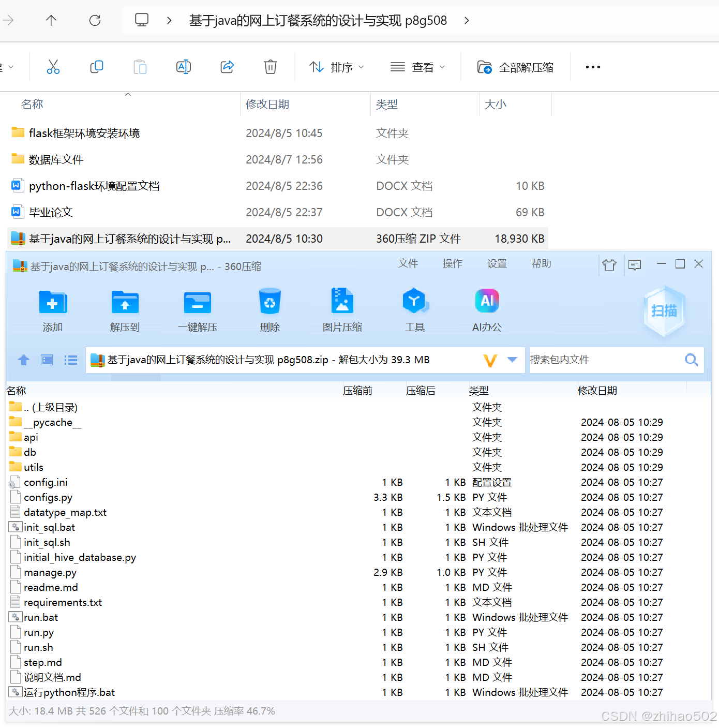
Task: Open the 帮助 menu in 360压缩
Action: click(x=541, y=264)
